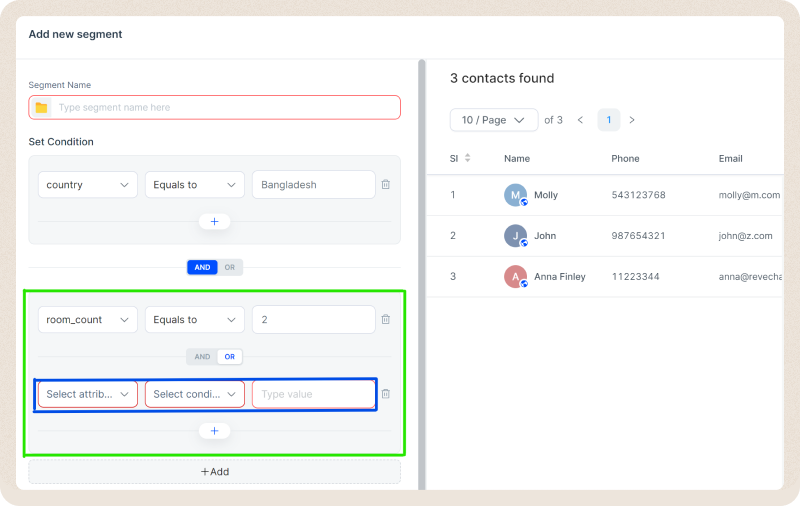Image resolution: width=800 pixels, height=506 pixels.
Task: Focus the Segment Name input field
Action: pyautogui.click(x=214, y=108)
